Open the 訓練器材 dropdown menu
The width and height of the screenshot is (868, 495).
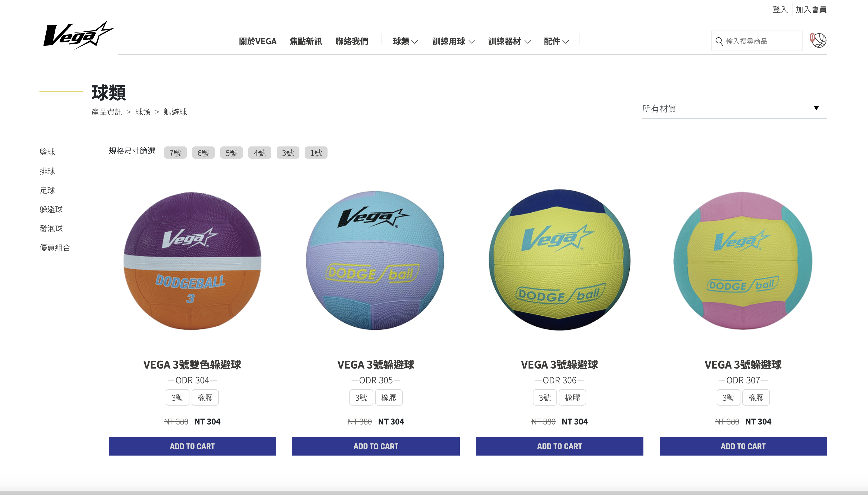pyautogui.click(x=509, y=42)
